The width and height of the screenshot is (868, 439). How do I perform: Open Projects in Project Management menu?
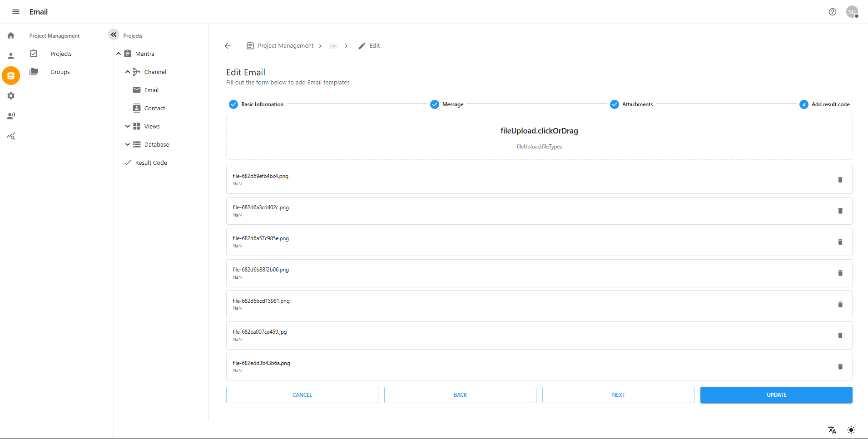61,54
